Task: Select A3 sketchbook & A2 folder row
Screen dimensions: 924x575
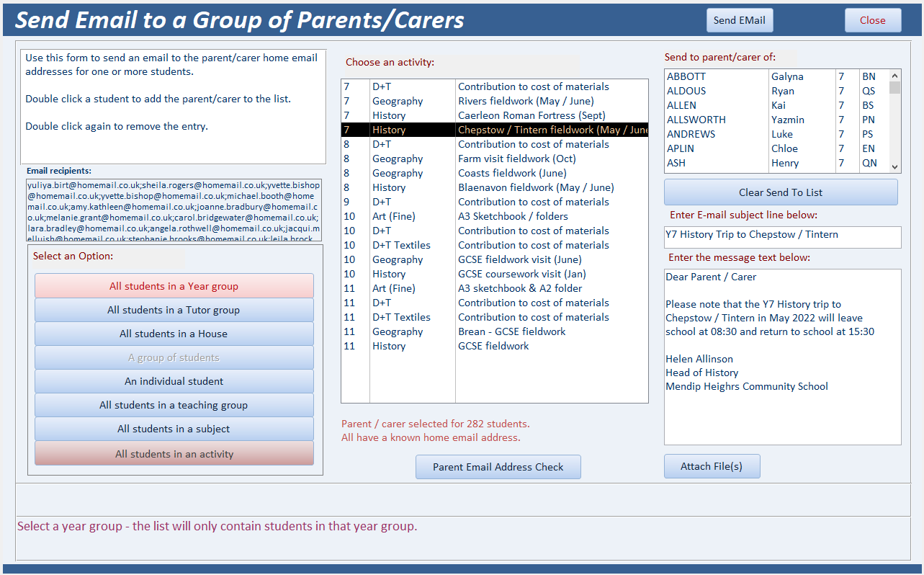Action: pos(495,288)
